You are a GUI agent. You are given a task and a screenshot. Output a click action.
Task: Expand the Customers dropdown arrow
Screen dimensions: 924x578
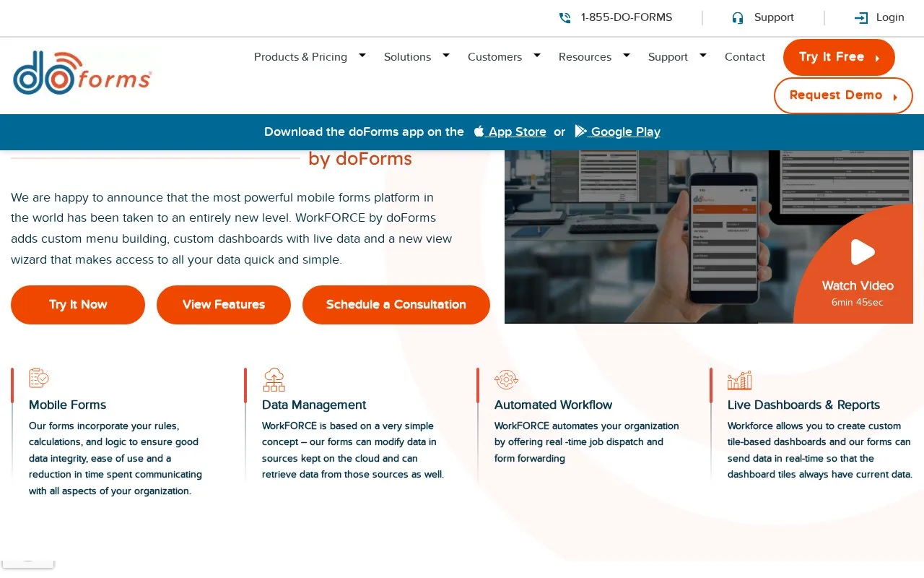537,55
